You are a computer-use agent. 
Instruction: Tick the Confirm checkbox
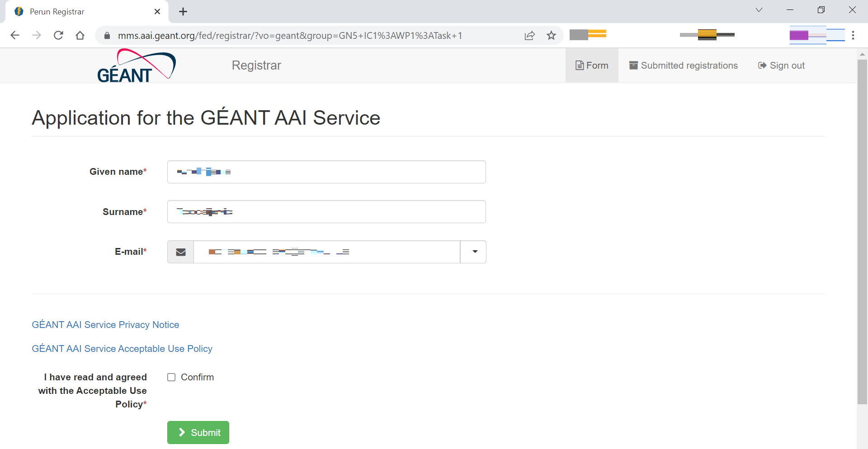coord(171,377)
